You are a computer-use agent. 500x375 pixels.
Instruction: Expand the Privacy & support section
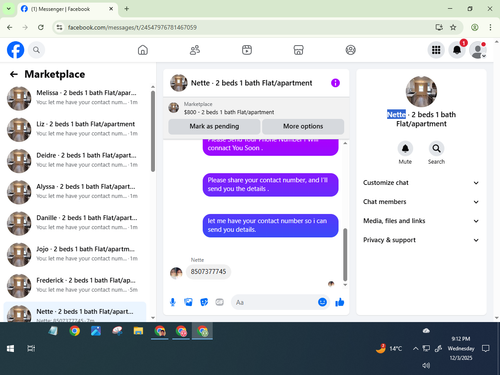(421, 240)
